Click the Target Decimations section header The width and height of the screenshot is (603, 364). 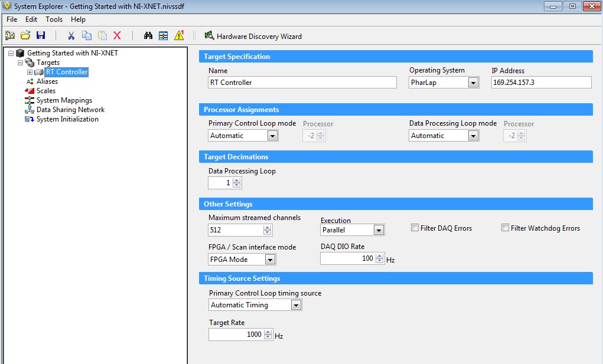396,157
